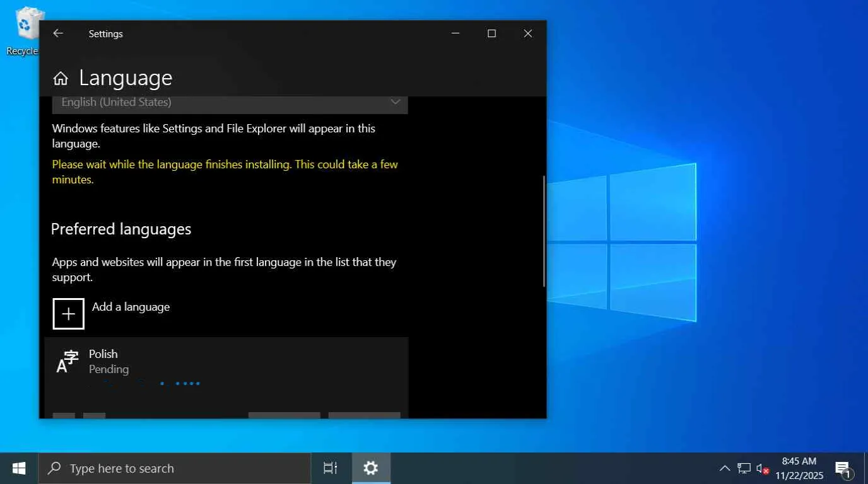Click the muted volume tray icon
The height and width of the screenshot is (484, 868).
point(762,468)
